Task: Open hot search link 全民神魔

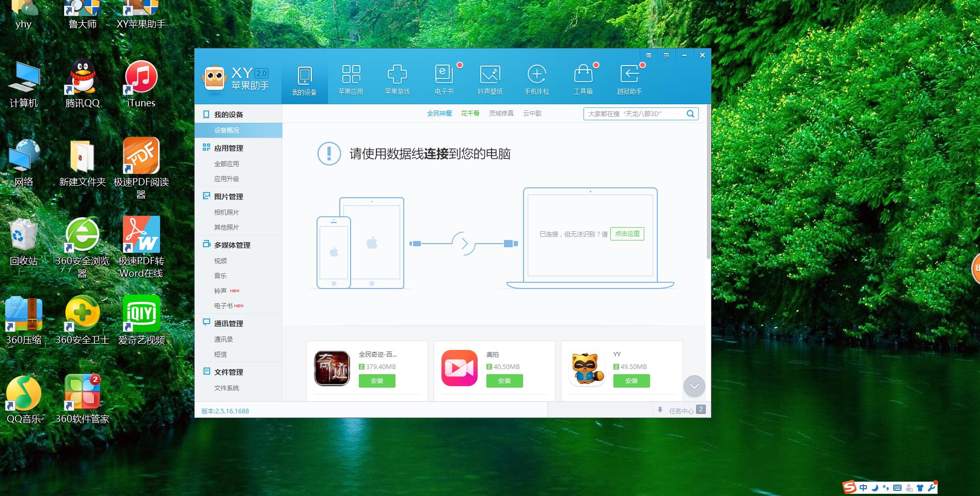Action: coord(439,113)
